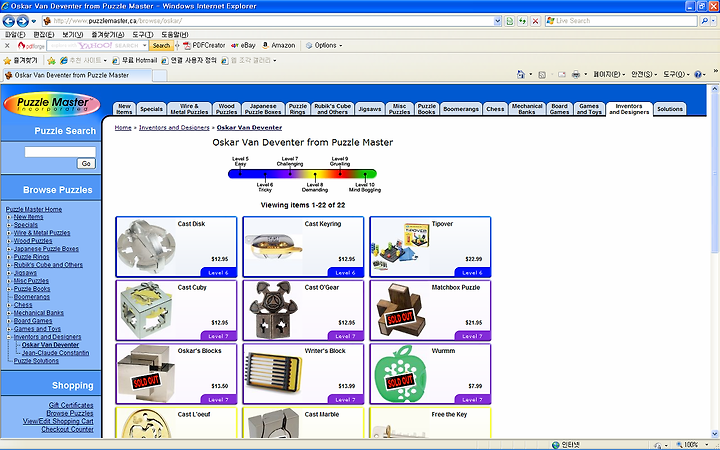This screenshot has height=450, width=720.
Task: Click the Help question mark icon
Action: (x=698, y=74)
